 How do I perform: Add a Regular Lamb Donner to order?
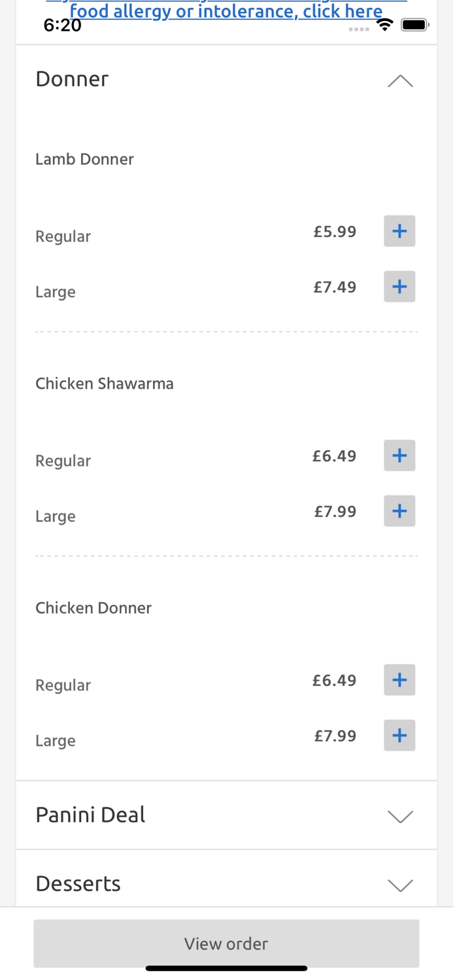[399, 231]
